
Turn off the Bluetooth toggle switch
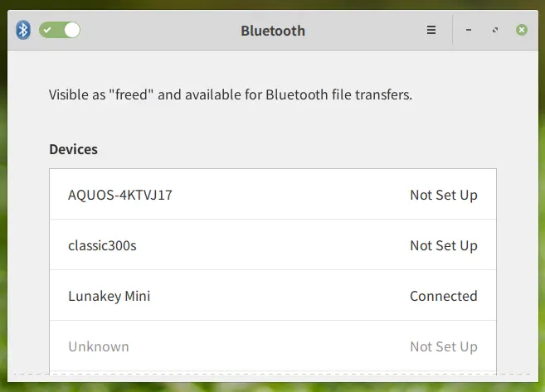(x=60, y=30)
